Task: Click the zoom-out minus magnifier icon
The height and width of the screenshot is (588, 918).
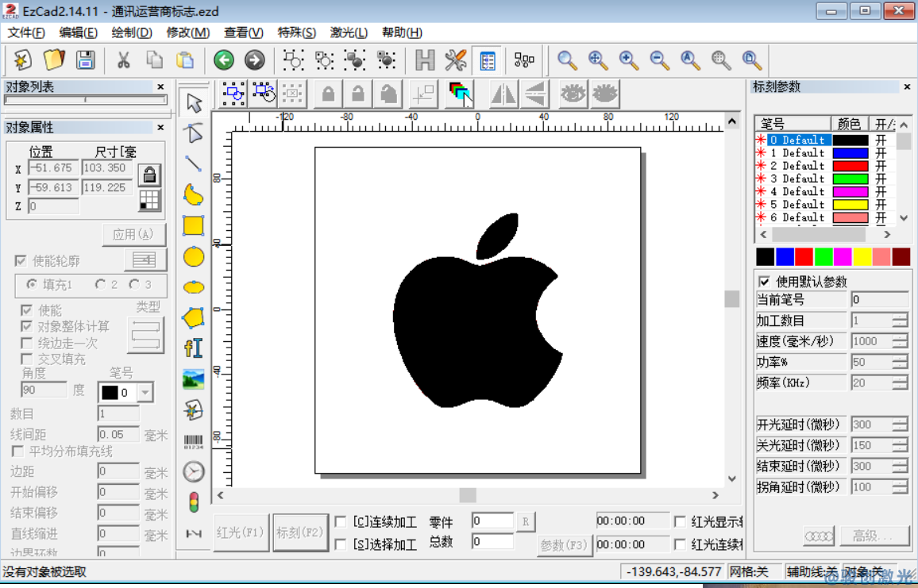Action: point(660,60)
